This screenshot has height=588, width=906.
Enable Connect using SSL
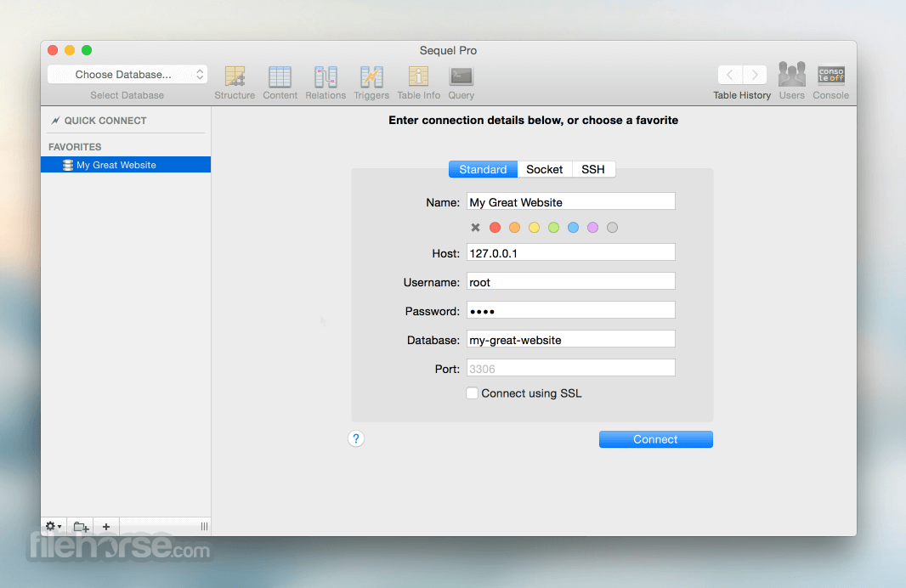[472, 393]
